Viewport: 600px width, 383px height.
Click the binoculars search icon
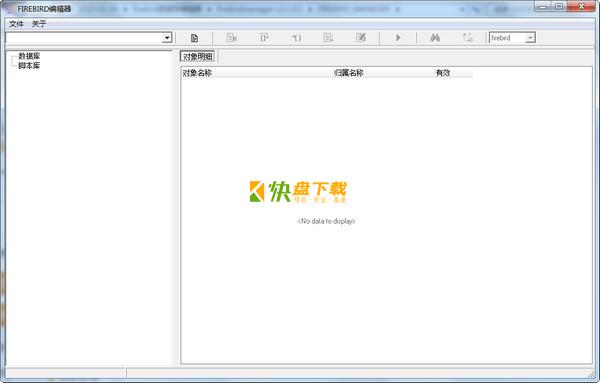[435, 38]
